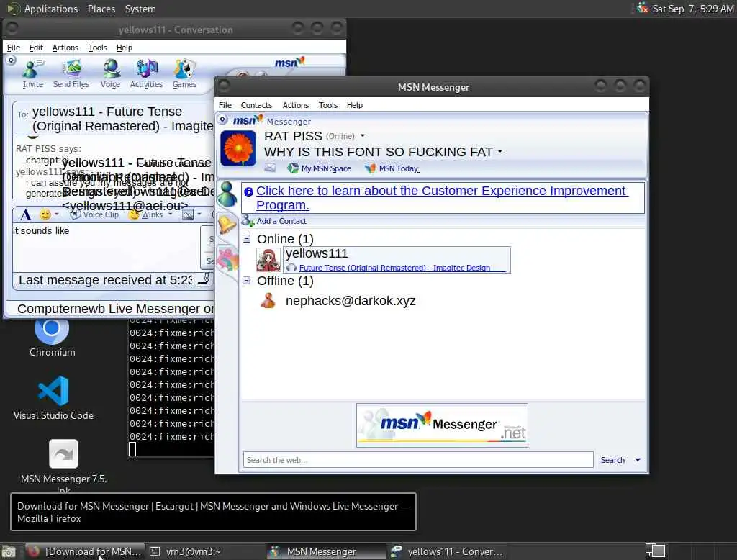
Task: Send a Wink from the Winks button
Action: pyautogui.click(x=146, y=214)
